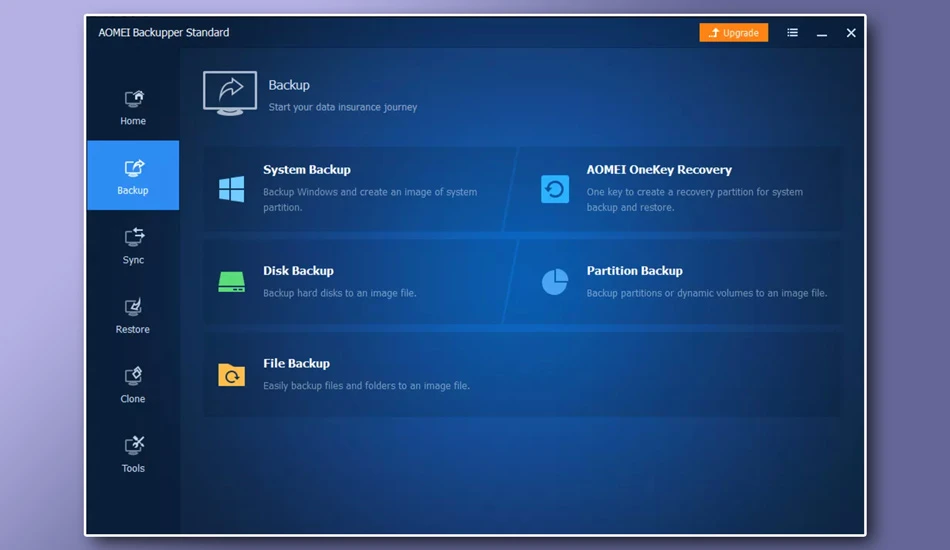
Task: Open the Clone sidebar icon
Action: [x=133, y=376]
